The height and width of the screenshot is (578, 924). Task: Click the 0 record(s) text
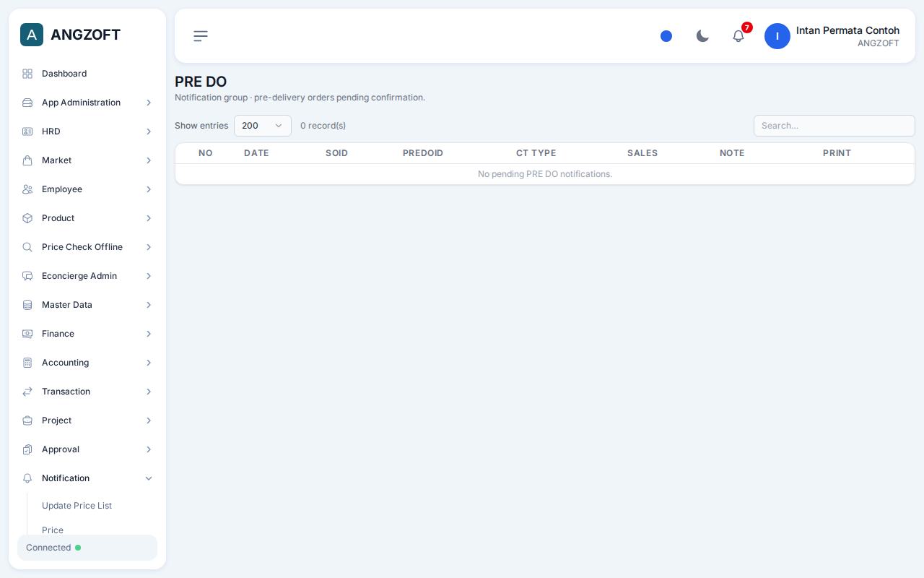pos(323,126)
